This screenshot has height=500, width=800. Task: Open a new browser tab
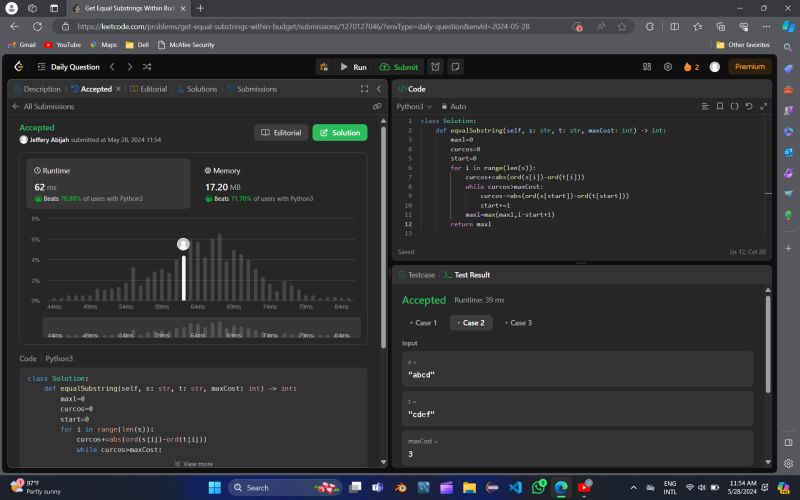click(x=200, y=8)
